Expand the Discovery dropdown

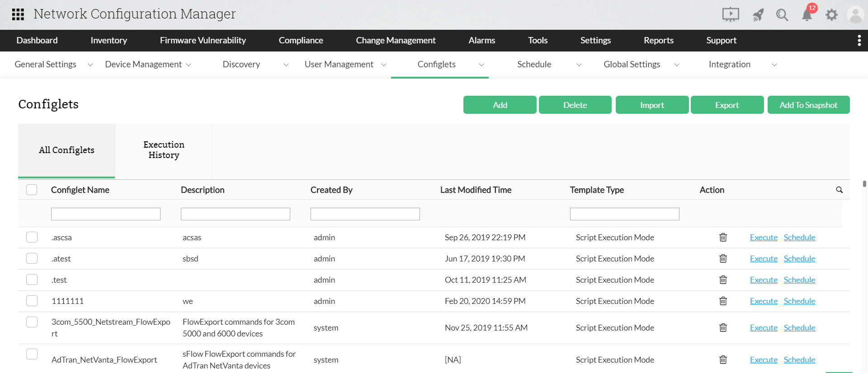[286, 65]
